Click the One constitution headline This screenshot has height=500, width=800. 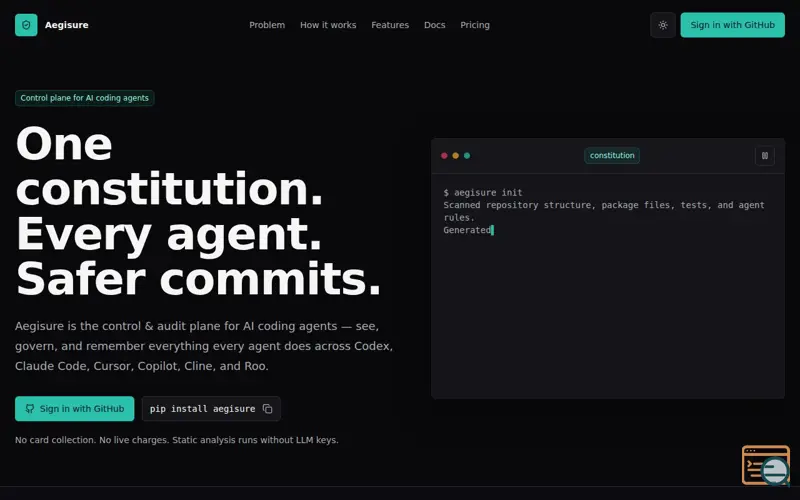pyautogui.click(x=199, y=211)
